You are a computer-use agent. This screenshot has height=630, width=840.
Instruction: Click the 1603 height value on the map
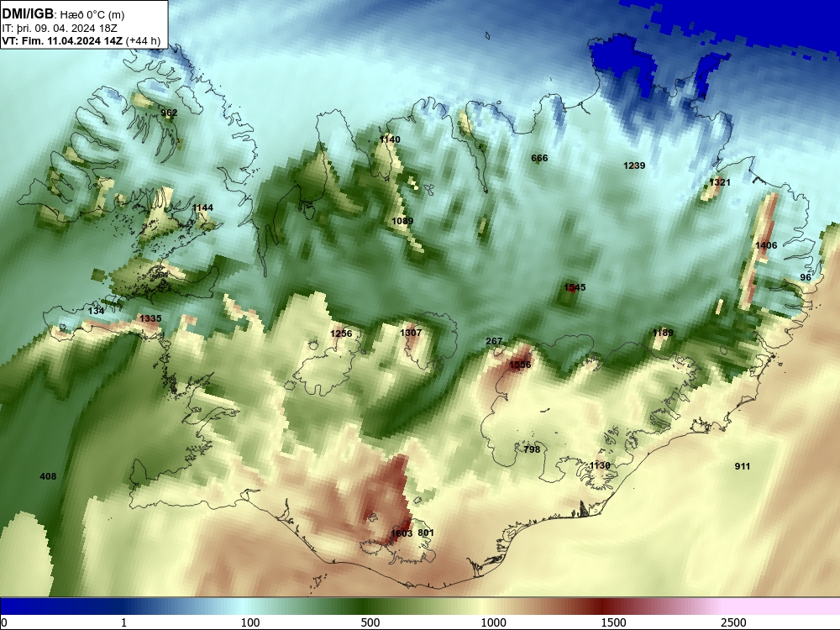[402, 533]
